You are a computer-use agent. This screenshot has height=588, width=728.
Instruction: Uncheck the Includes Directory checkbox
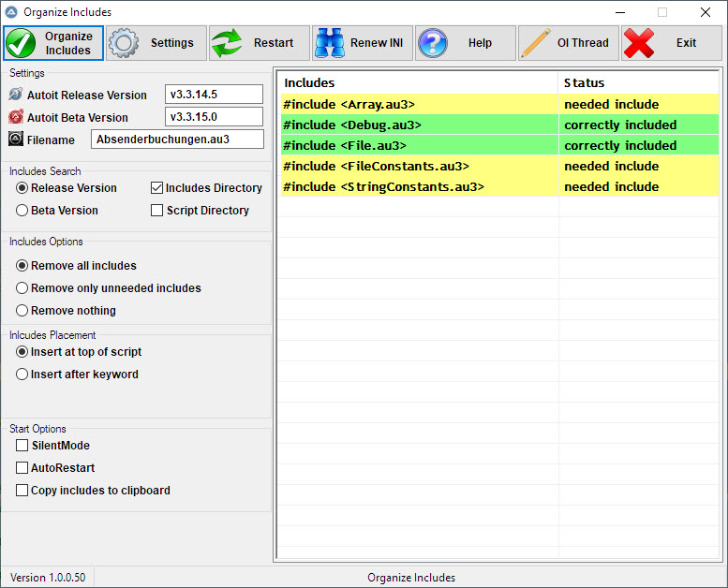(157, 188)
